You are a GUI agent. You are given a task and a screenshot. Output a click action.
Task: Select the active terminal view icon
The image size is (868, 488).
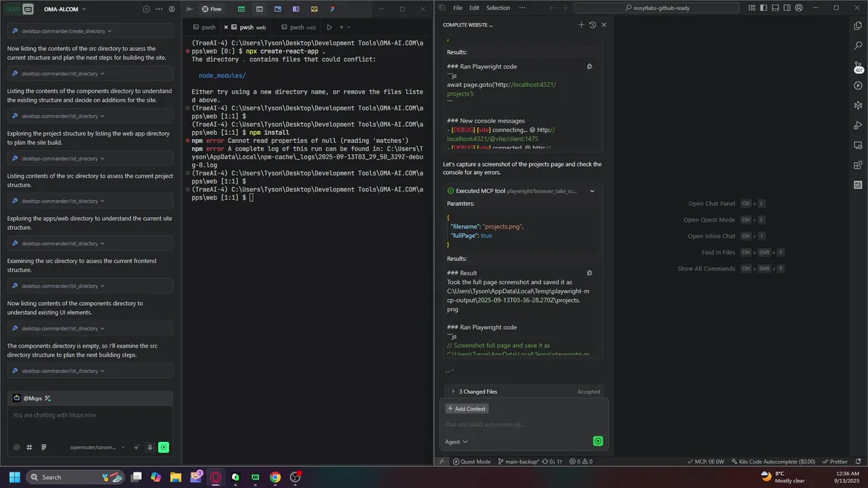pyautogui.click(x=259, y=9)
